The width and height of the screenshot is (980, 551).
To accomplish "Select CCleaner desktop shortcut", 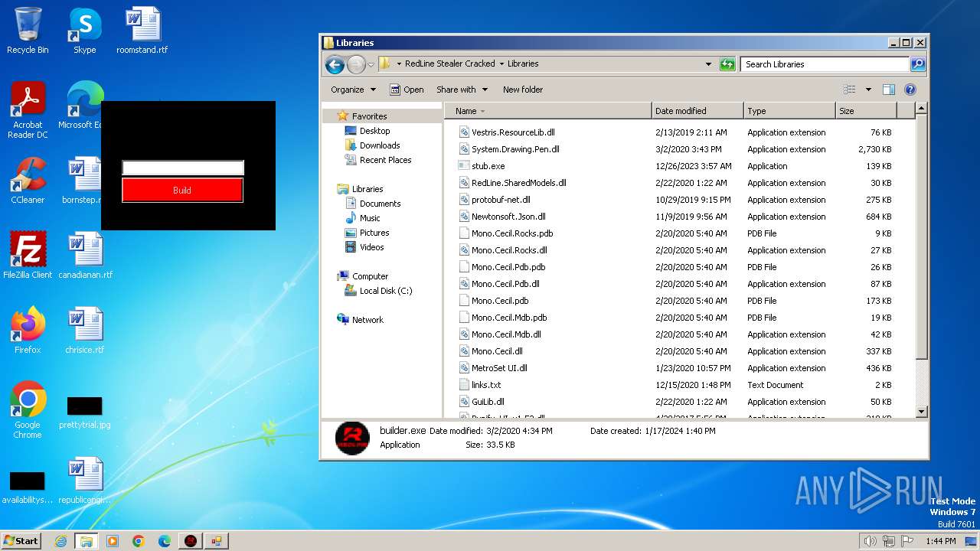I will [28, 181].
